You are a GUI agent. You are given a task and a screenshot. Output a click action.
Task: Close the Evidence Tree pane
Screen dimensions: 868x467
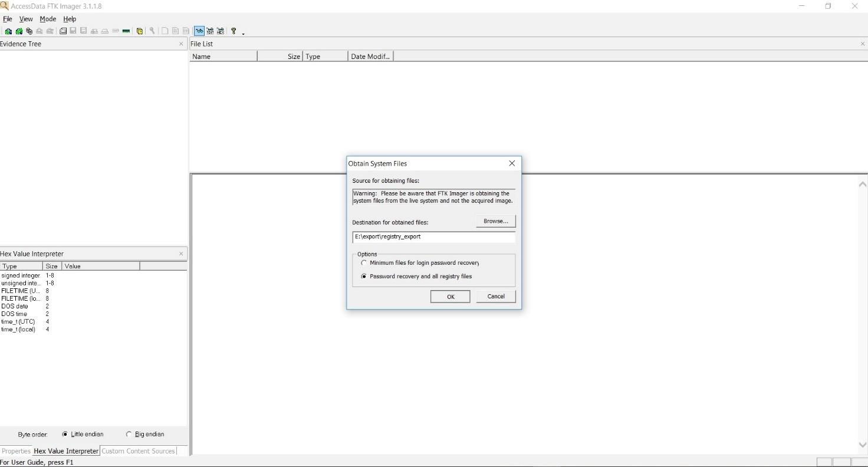pos(181,44)
